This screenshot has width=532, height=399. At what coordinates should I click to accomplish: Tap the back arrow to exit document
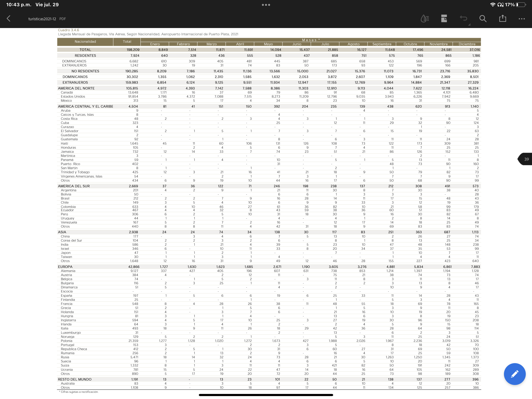coord(9,19)
